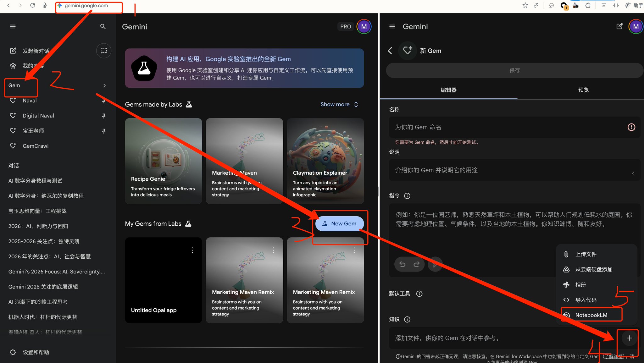Open the 指令 info tooltip icon
644x363 pixels.
coord(407,196)
